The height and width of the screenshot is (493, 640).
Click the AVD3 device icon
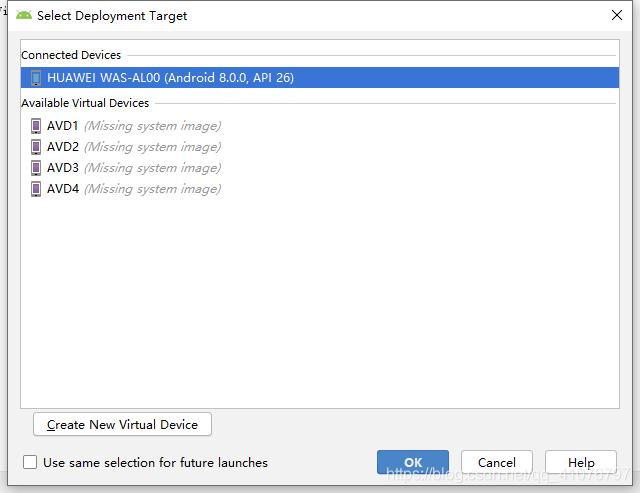pyautogui.click(x=36, y=168)
